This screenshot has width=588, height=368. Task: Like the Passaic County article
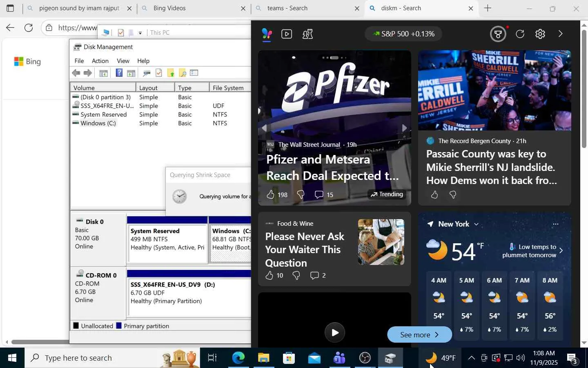point(434,195)
